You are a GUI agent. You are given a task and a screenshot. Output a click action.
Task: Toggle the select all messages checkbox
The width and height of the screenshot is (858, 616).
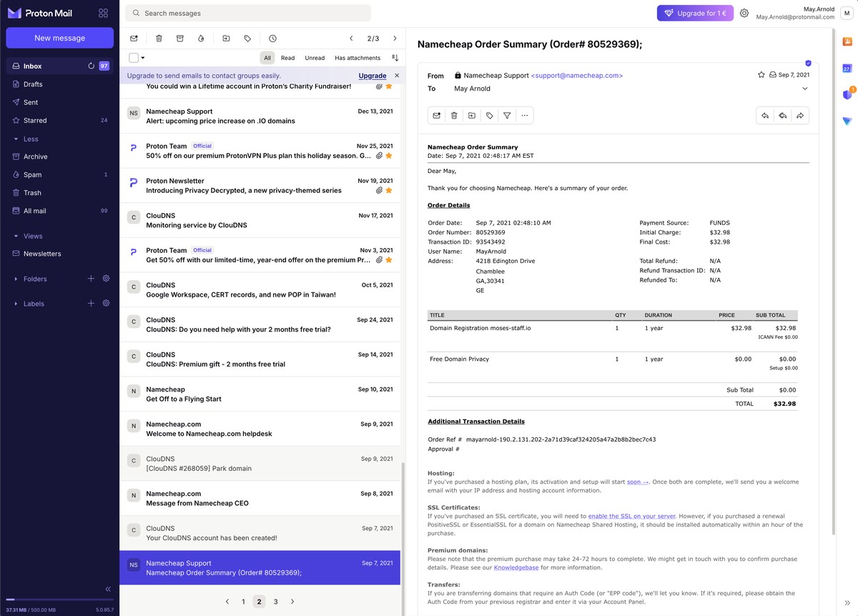tap(134, 58)
